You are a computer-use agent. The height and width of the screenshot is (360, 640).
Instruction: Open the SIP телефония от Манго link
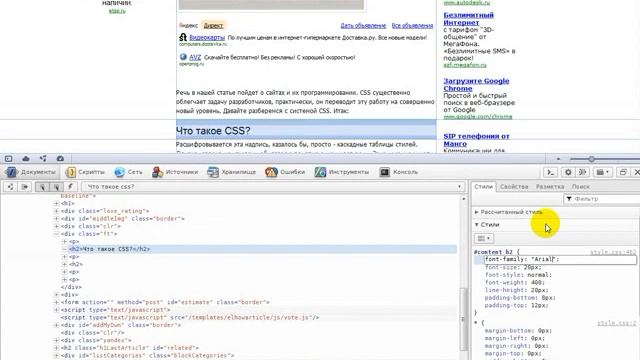click(476, 140)
